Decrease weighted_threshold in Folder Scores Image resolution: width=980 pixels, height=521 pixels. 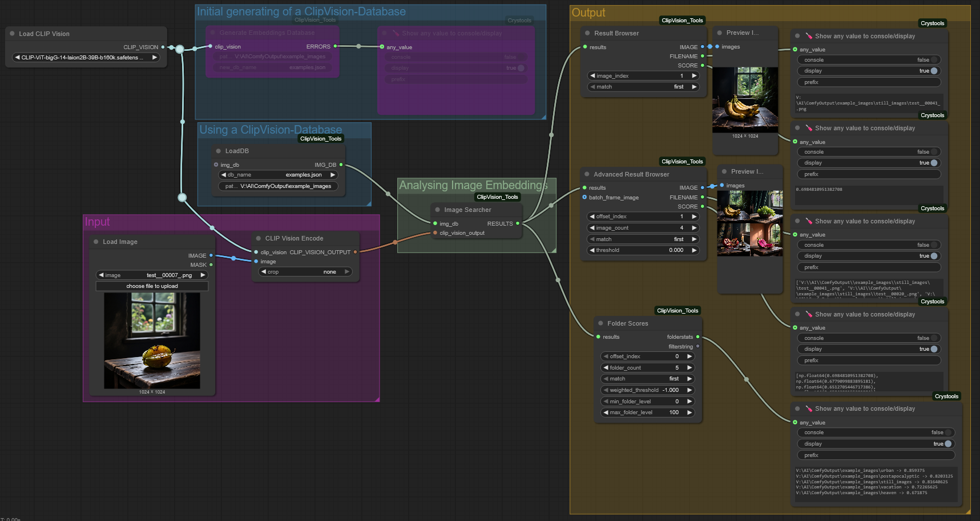606,390
